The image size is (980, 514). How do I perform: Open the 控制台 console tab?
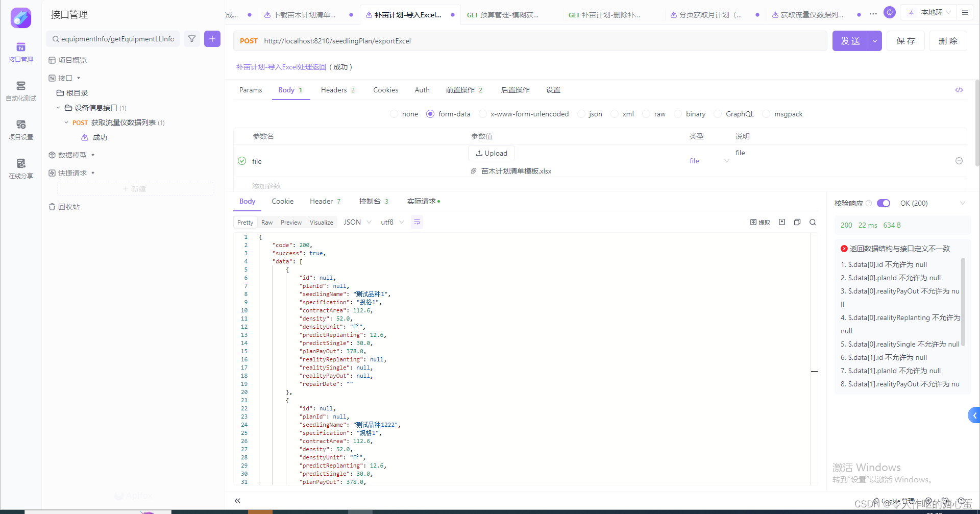(374, 201)
